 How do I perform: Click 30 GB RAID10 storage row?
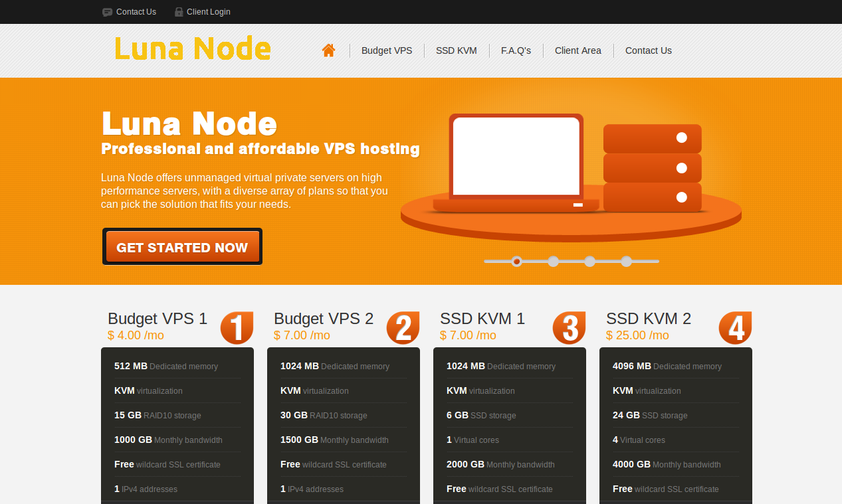(x=344, y=415)
